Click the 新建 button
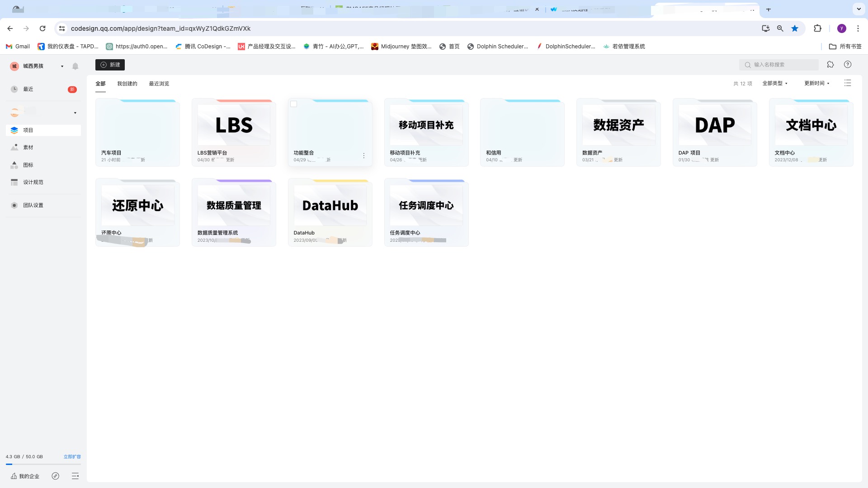This screenshot has width=868, height=488. coord(110,65)
